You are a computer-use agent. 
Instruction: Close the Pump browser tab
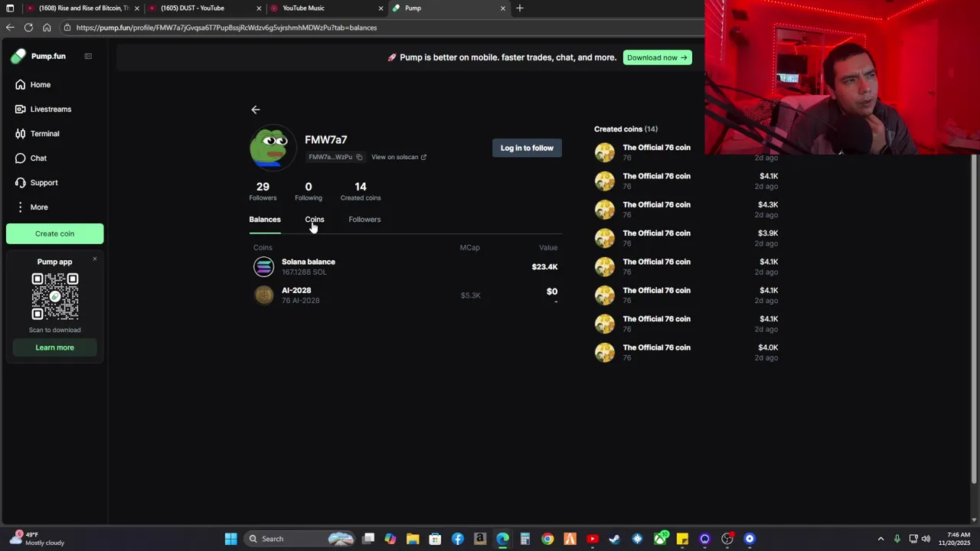[x=503, y=8]
